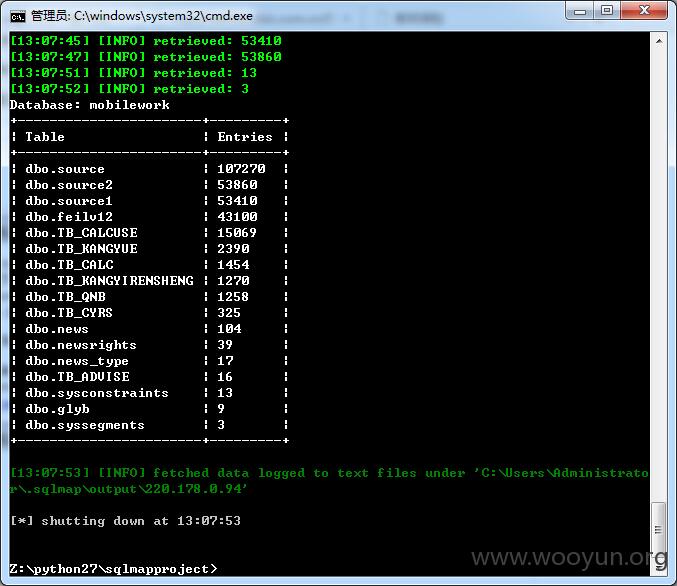Click the entries value 16
Viewport: 677px width, 586px height.
pyautogui.click(x=225, y=377)
